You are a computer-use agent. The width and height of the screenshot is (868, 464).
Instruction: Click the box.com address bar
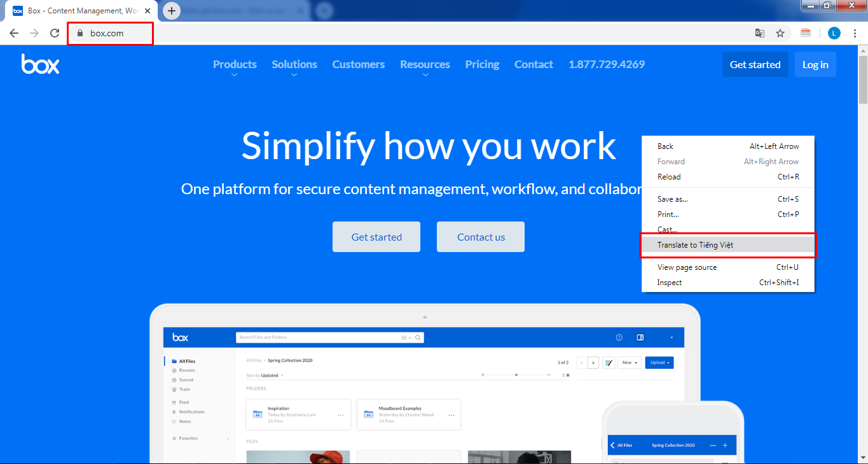pos(407,33)
